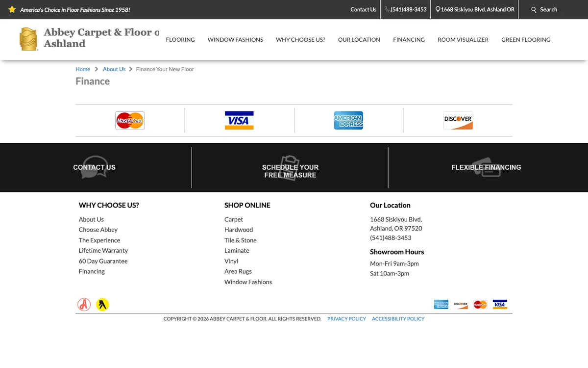The height and width of the screenshot is (368, 588).
Task: Go to Our Location in the nav
Action: [x=359, y=40]
